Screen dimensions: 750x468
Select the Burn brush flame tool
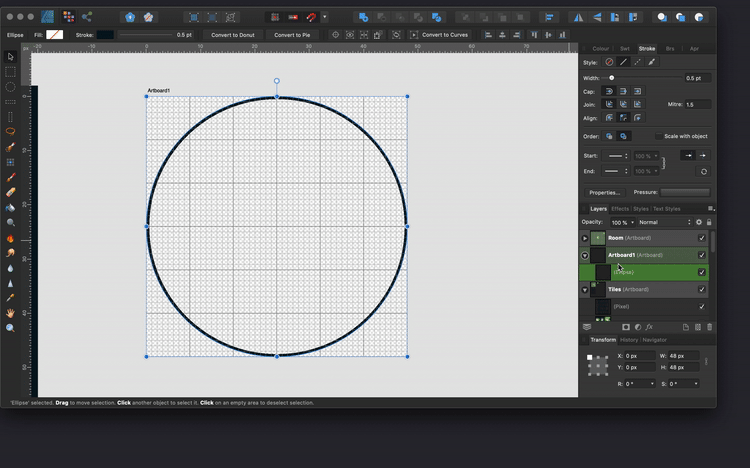point(10,238)
